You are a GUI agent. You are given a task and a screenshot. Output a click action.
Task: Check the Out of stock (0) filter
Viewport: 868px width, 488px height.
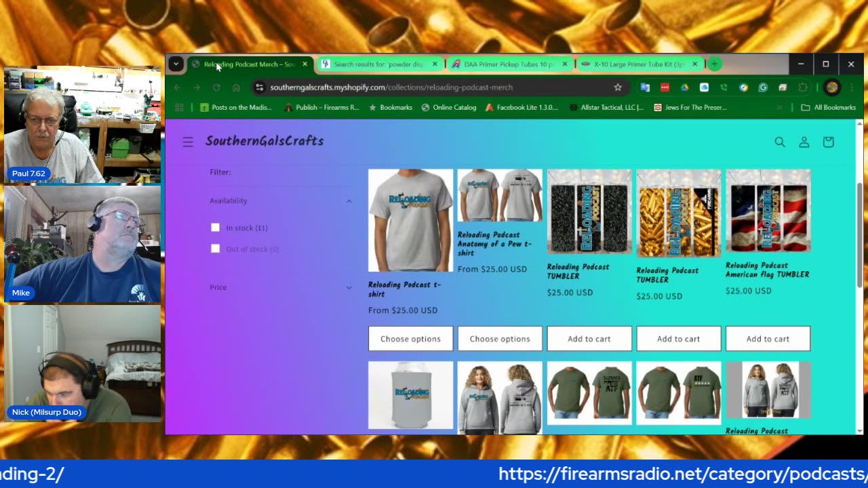click(215, 249)
